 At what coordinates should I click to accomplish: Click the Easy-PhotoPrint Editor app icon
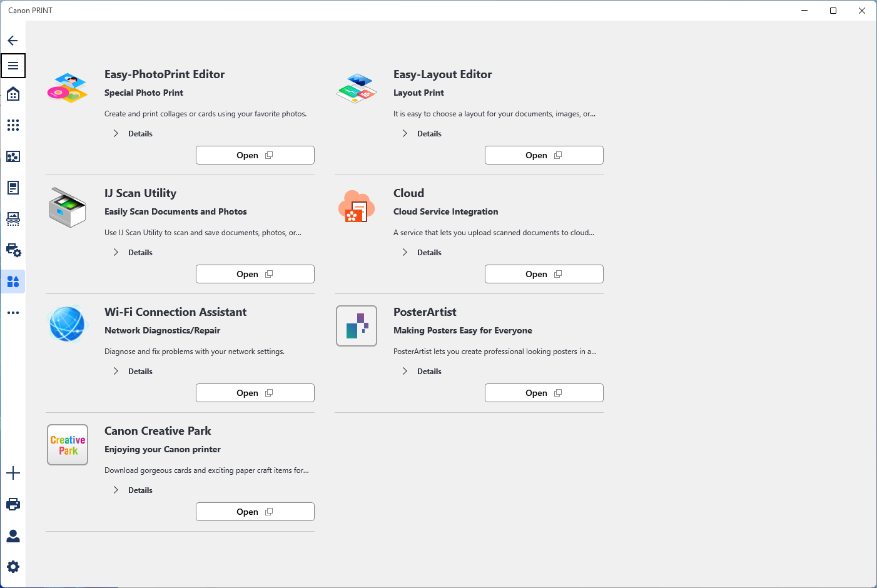(x=68, y=88)
